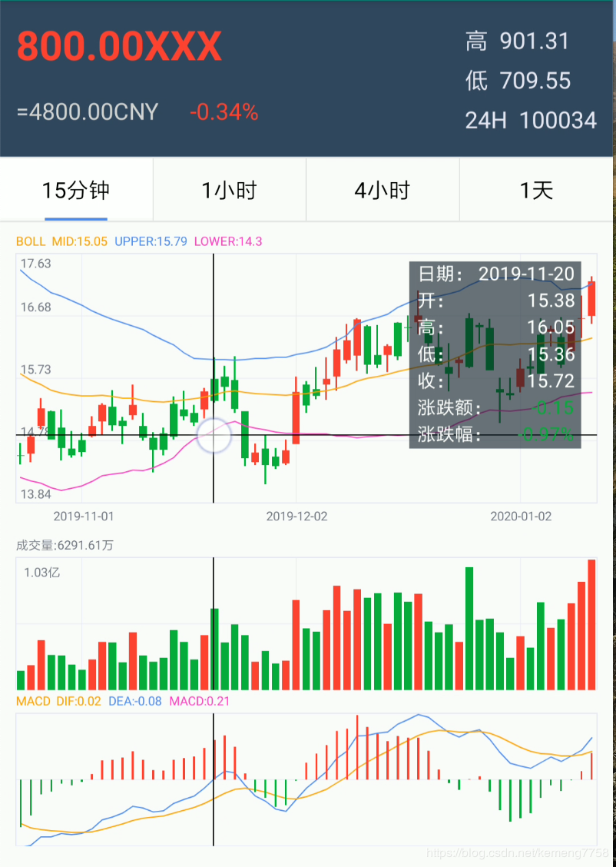The image size is (616, 867).
Task: Click the red -0.34% change percentage
Action: click(223, 112)
